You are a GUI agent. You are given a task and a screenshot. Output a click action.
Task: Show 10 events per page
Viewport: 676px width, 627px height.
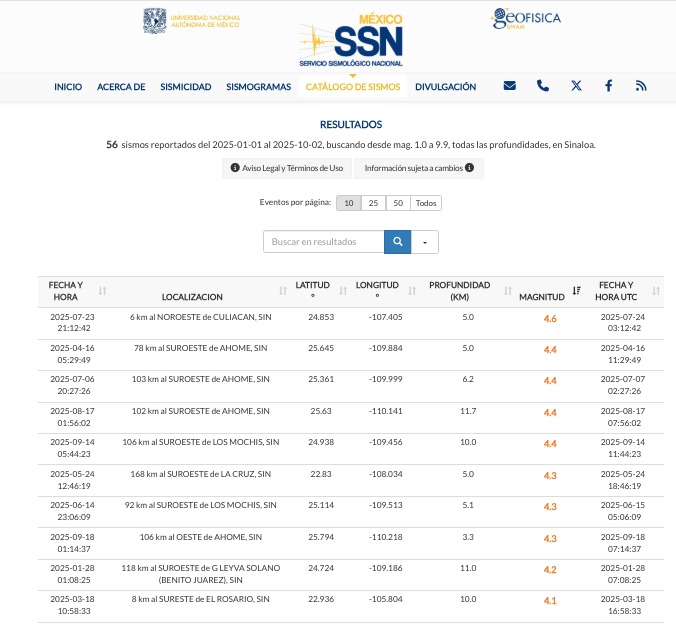click(348, 203)
